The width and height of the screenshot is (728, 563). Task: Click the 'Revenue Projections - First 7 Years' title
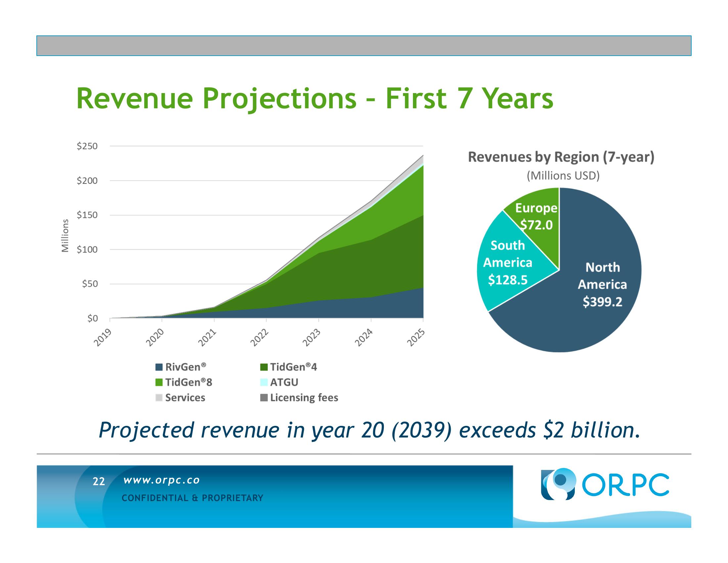315,99
